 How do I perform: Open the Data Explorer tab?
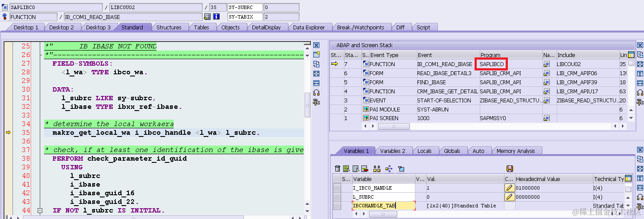[x=309, y=27]
